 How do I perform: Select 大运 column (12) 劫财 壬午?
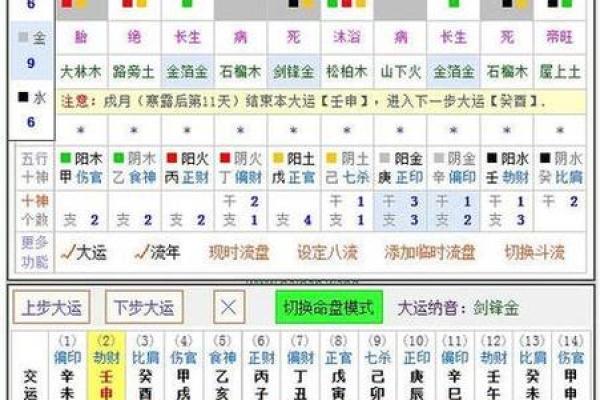494,367
